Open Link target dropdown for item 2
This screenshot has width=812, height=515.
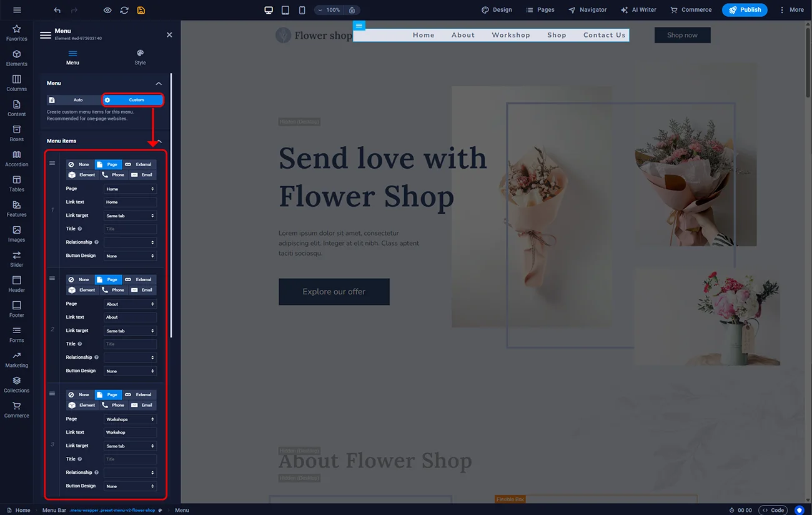coord(130,331)
